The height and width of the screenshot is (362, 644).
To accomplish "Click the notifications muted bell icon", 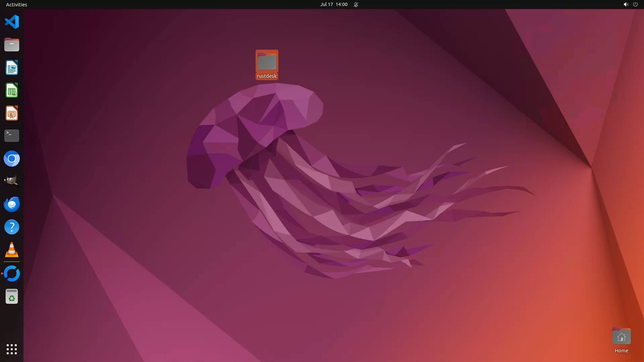I will tap(356, 4).
